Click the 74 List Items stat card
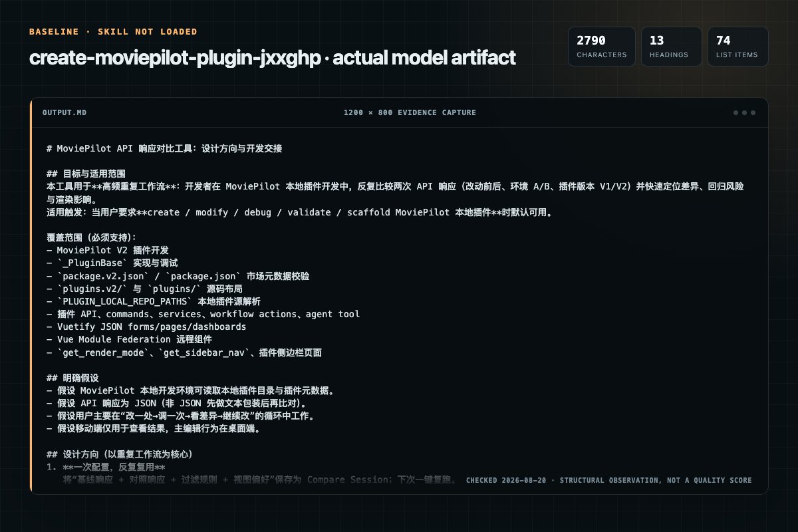Screen dimensions: 798x532 coord(737,47)
